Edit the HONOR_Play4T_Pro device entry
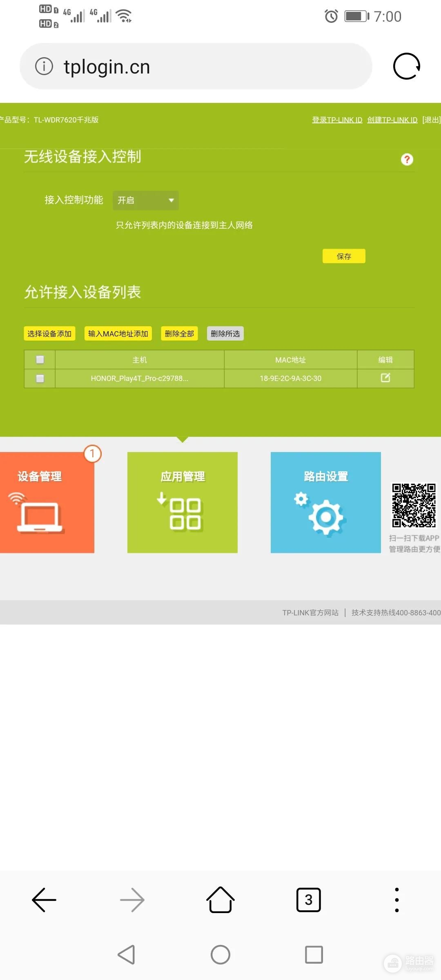The height and width of the screenshot is (980, 441). point(385,378)
